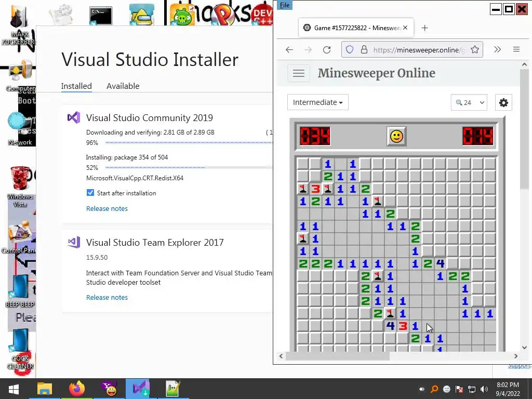Click the number 4 cell beside the 3 near the bottom
Screen dimensions: 532x399
point(390,326)
